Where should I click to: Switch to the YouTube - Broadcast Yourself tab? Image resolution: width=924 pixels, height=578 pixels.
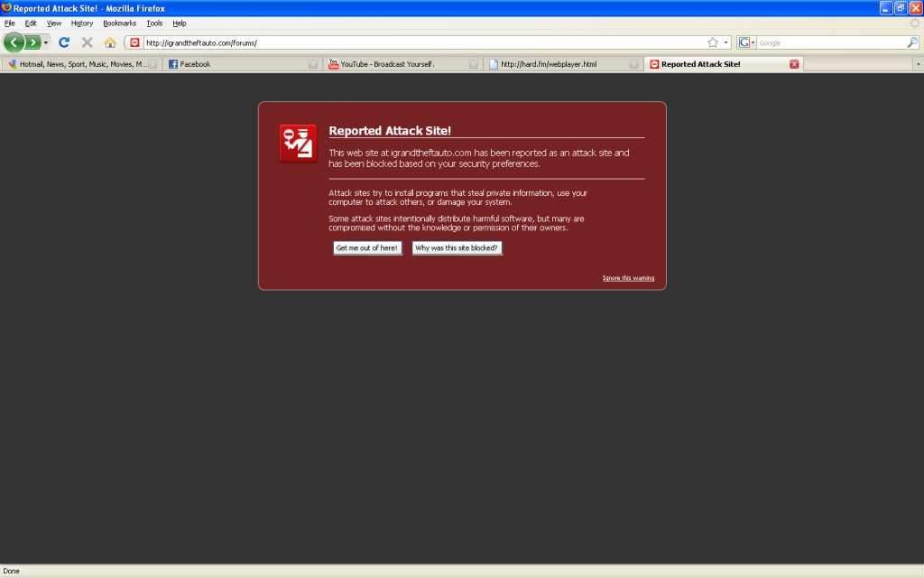coord(402,64)
